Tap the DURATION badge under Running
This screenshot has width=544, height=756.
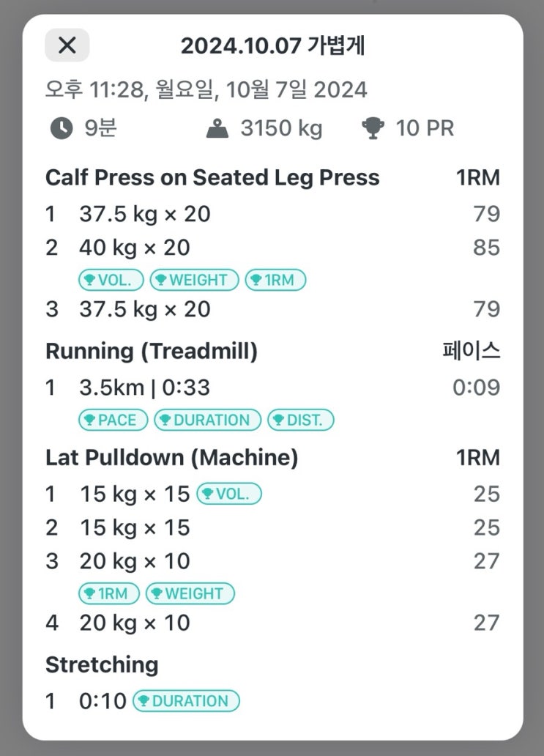click(x=207, y=420)
